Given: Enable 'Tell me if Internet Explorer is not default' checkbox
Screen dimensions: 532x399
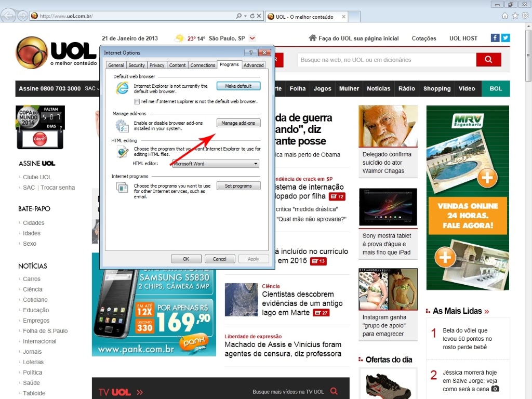Looking at the screenshot, I should tap(137, 101).
